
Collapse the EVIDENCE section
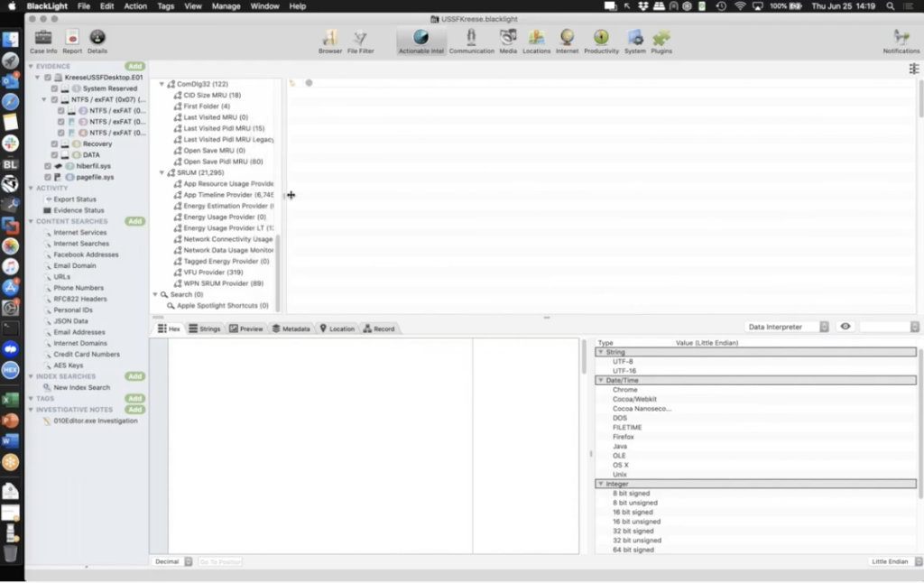tap(32, 66)
